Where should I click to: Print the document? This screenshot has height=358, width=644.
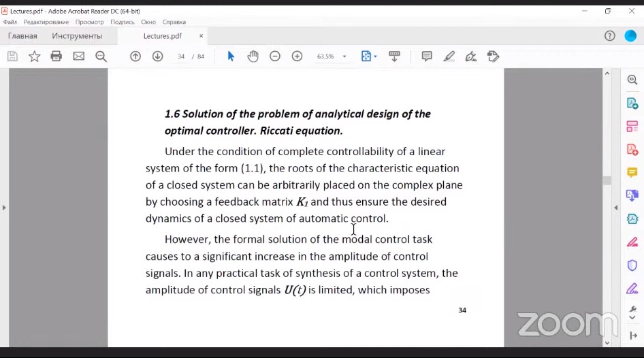point(57,56)
